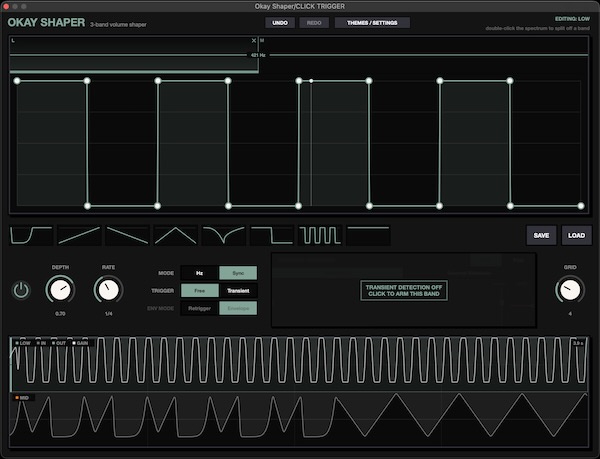Select the triangle shape preset
Image resolution: width=600 pixels, height=459 pixels.
pos(176,235)
